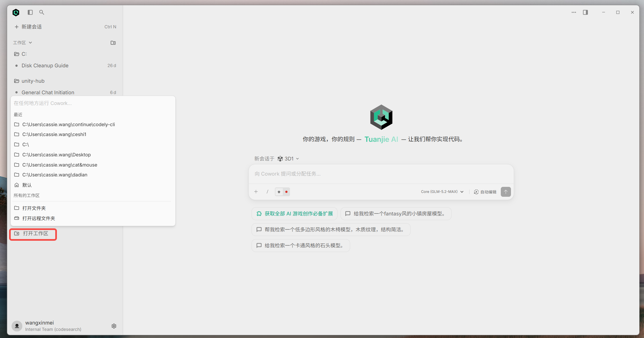Click the Tuanjie AI green link text
This screenshot has width=644, height=338.
[381, 139]
